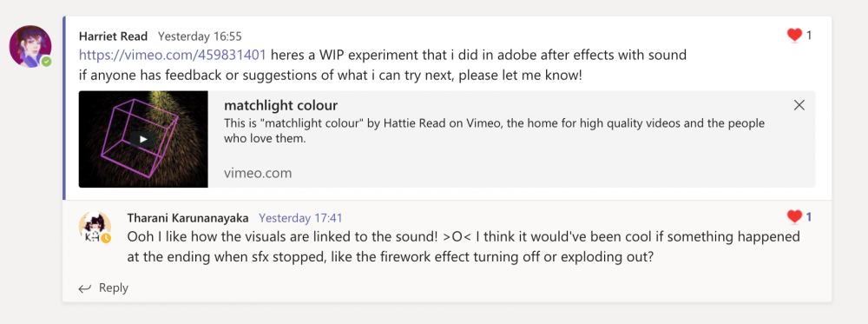
Task: Click the matchlight colour preview title
Action: (x=280, y=106)
